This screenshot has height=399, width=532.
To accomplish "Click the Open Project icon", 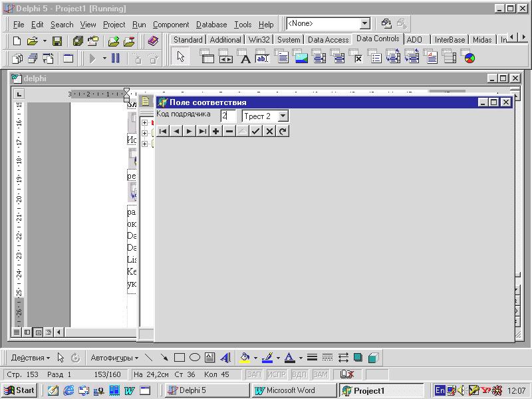I will pos(92,41).
